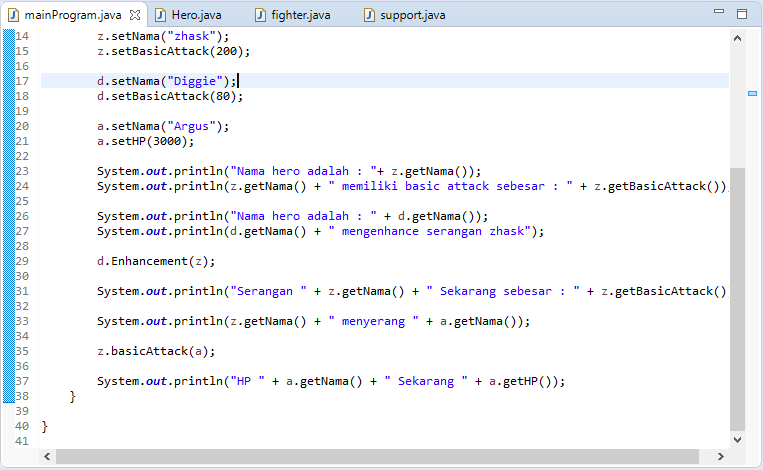Click the Java file icon on Hero.java tab
This screenshot has height=470, width=763.
[x=161, y=15]
